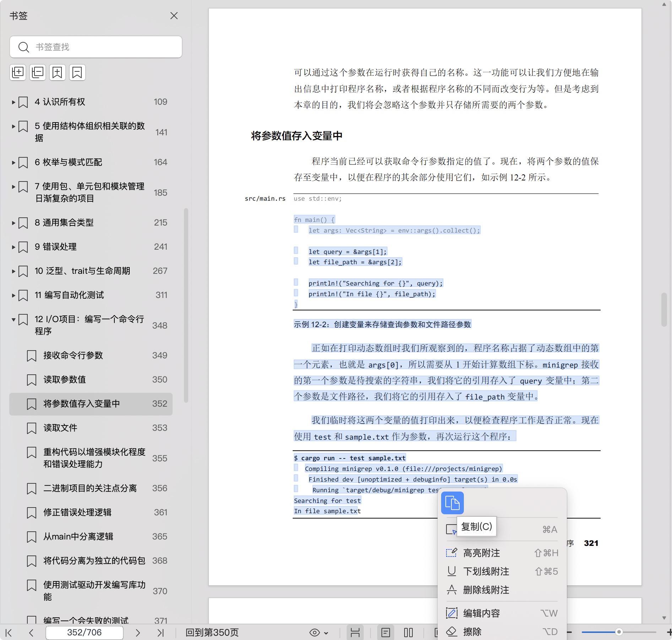Close the bookmarks panel
Image resolution: width=672 pixels, height=640 pixels.
[x=174, y=16]
